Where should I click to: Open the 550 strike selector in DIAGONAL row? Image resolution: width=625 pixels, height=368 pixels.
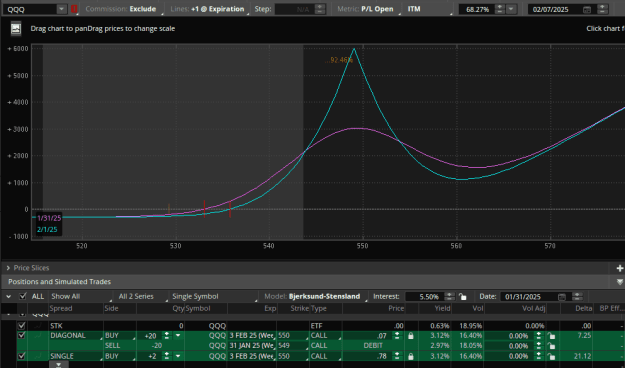click(293, 336)
